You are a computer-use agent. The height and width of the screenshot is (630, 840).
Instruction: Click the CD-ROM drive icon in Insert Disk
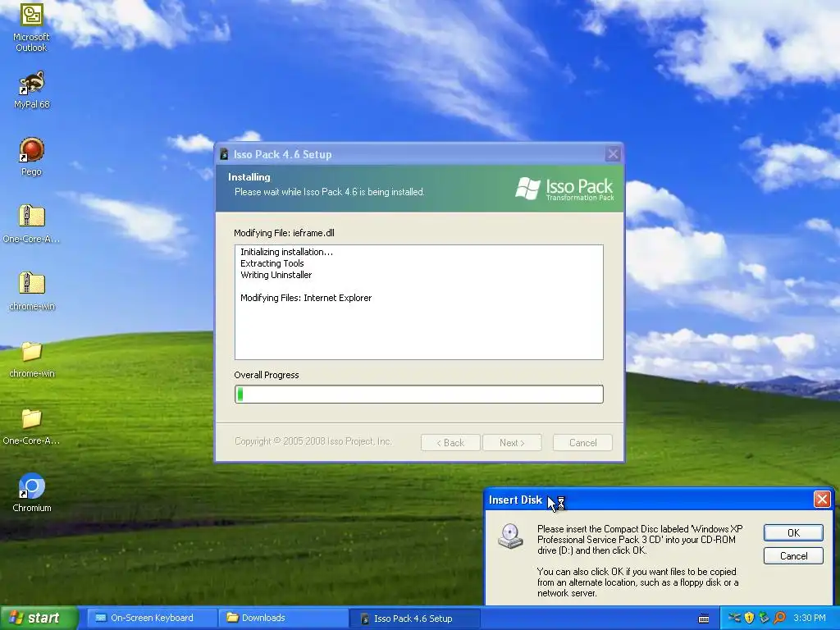tap(510, 536)
